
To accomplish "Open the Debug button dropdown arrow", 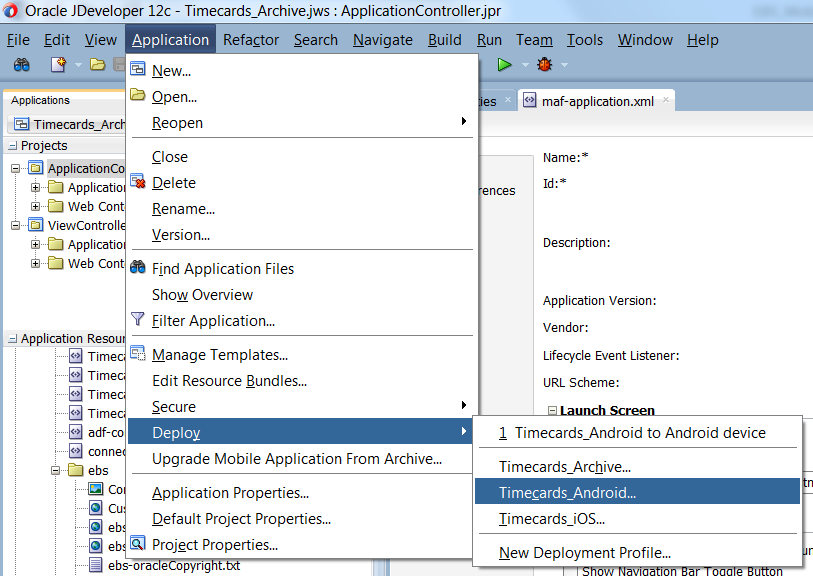I will coord(565,65).
